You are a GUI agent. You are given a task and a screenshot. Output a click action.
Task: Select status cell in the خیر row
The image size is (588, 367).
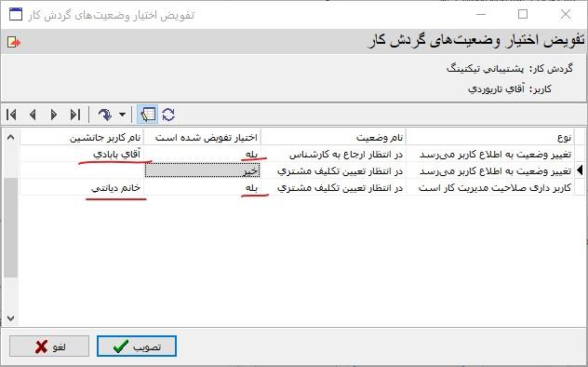333,170
